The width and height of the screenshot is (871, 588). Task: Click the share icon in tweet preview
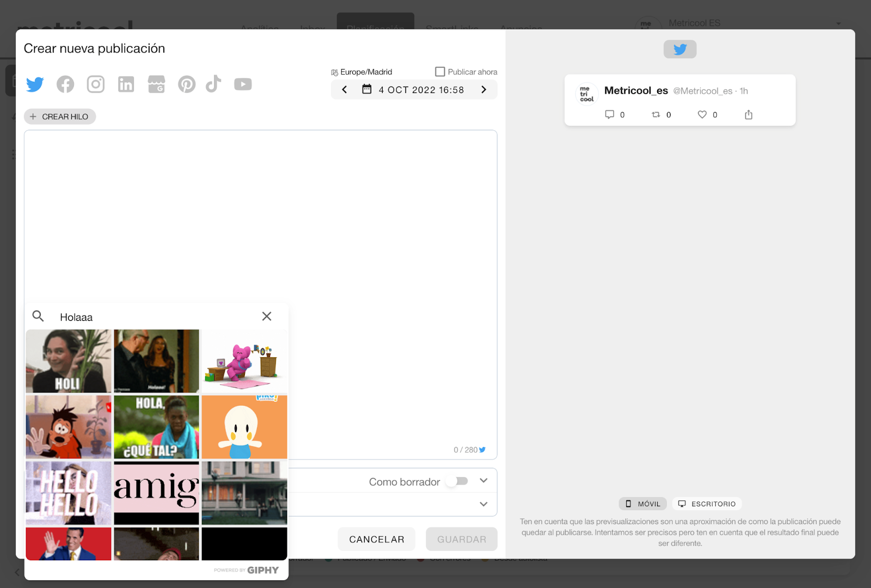pyautogui.click(x=749, y=114)
